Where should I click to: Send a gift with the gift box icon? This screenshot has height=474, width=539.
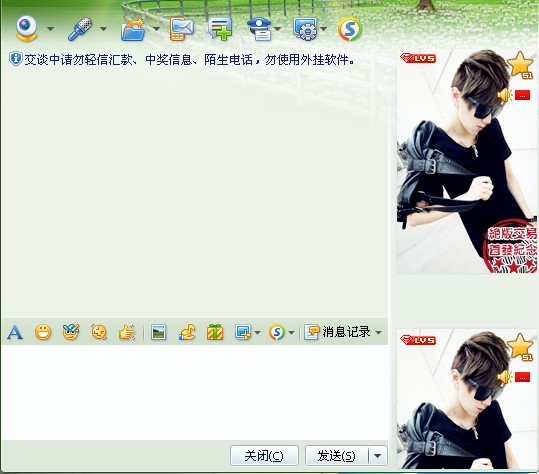pyautogui.click(x=215, y=332)
